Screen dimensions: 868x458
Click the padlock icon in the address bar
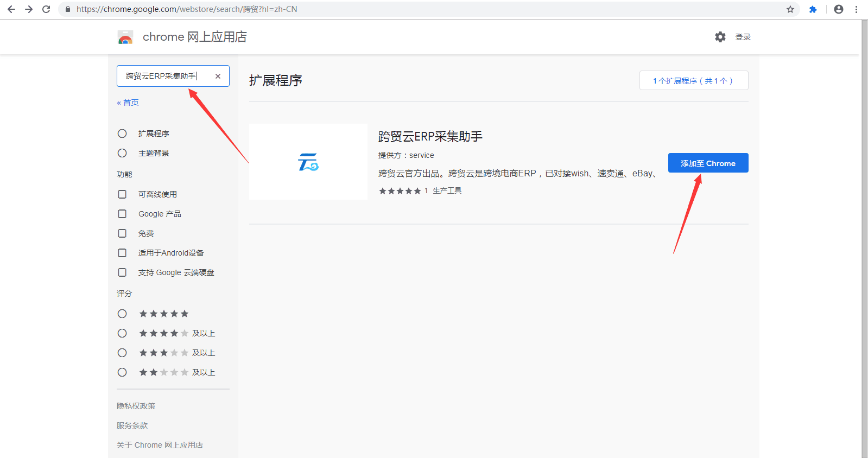point(68,9)
